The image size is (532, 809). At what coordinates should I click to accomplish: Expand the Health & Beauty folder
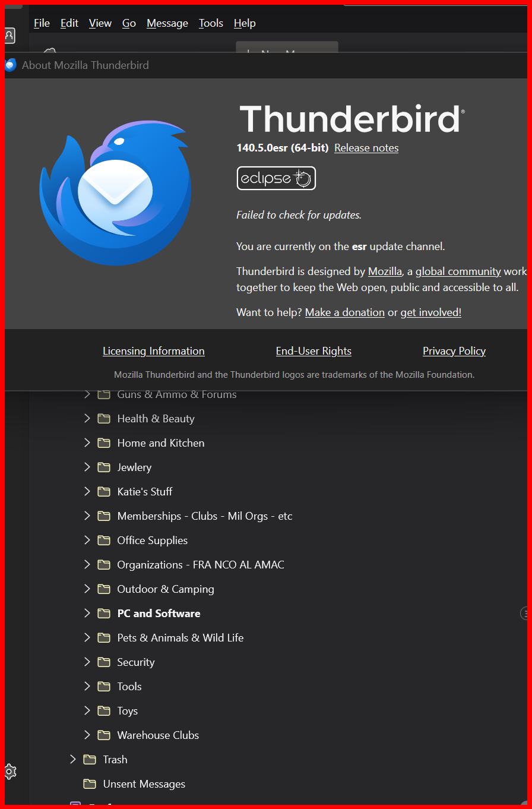coord(87,419)
